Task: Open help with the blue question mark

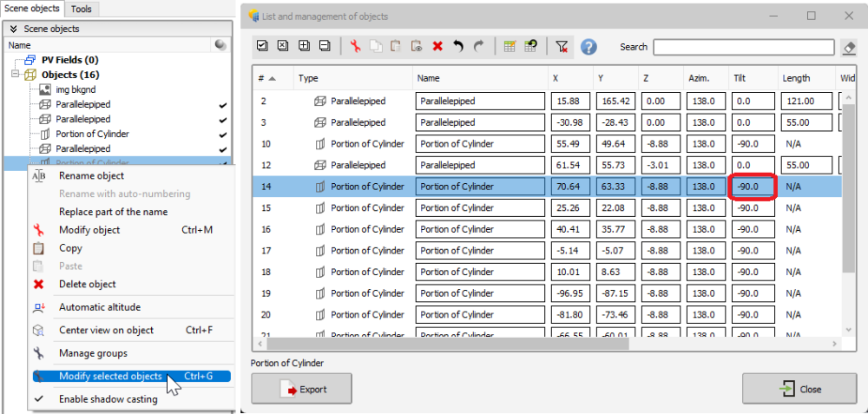Action: (589, 47)
